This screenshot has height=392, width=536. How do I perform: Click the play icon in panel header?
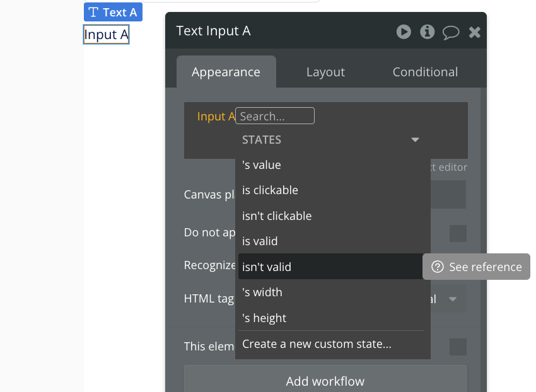404,32
